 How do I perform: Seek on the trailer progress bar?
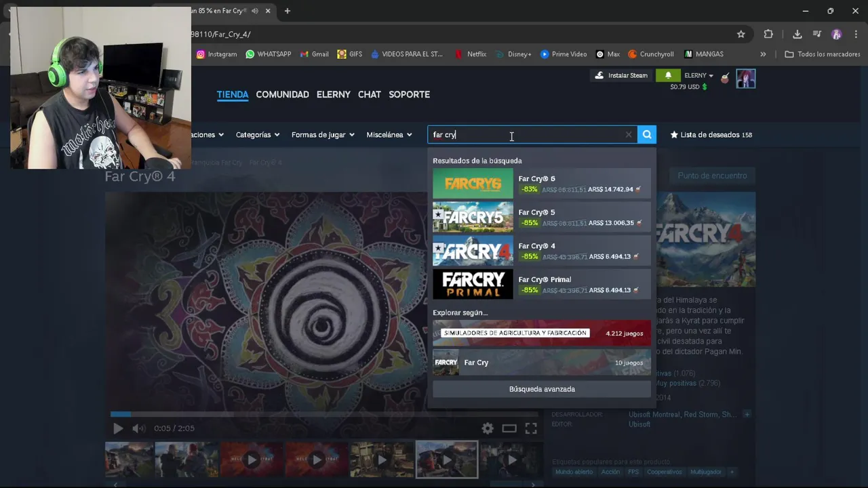324,413
